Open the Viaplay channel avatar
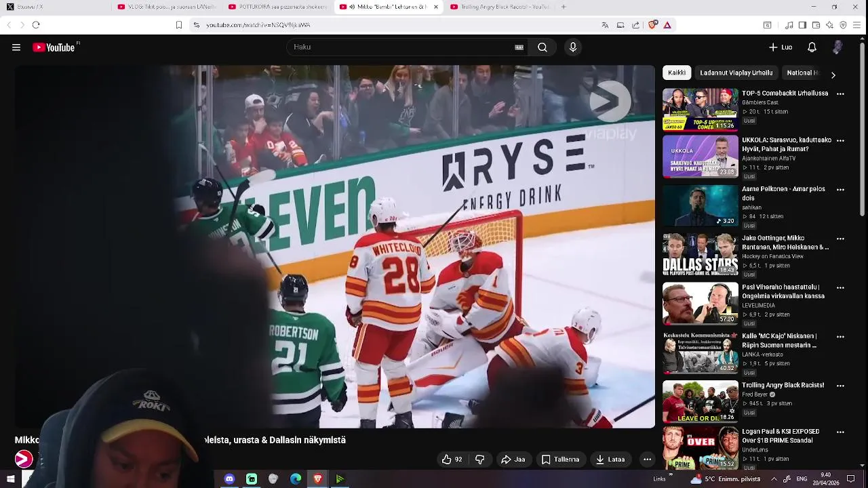 tap(24, 460)
